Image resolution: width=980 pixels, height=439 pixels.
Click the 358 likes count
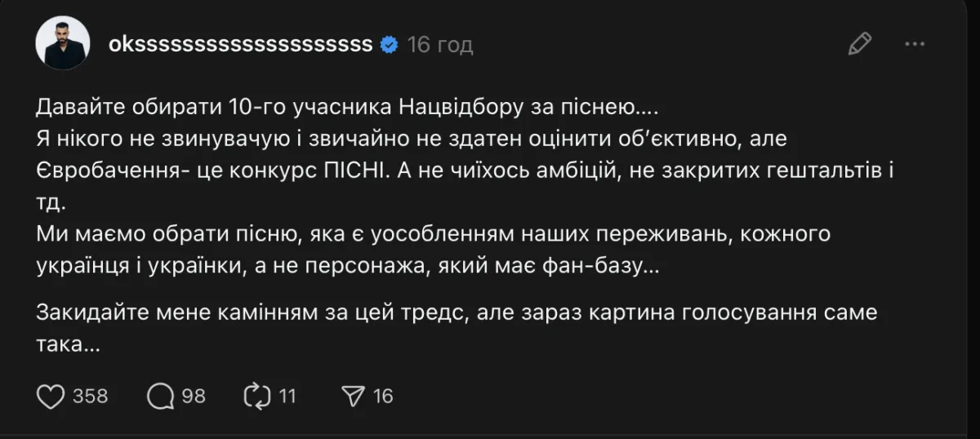point(90,397)
